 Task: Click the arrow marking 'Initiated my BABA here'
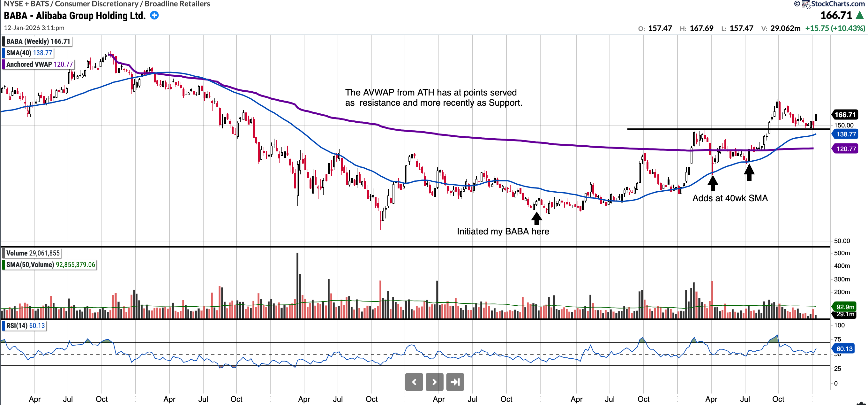coord(536,218)
